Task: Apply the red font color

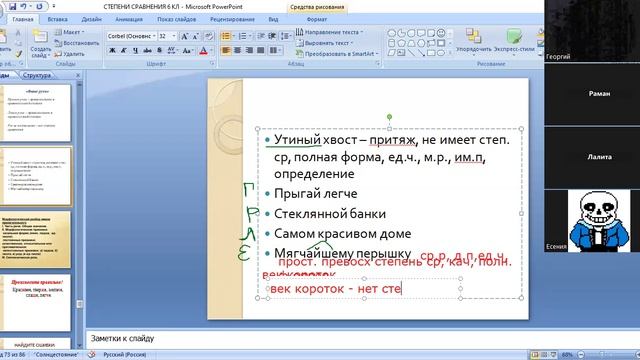Action: tap(203, 51)
